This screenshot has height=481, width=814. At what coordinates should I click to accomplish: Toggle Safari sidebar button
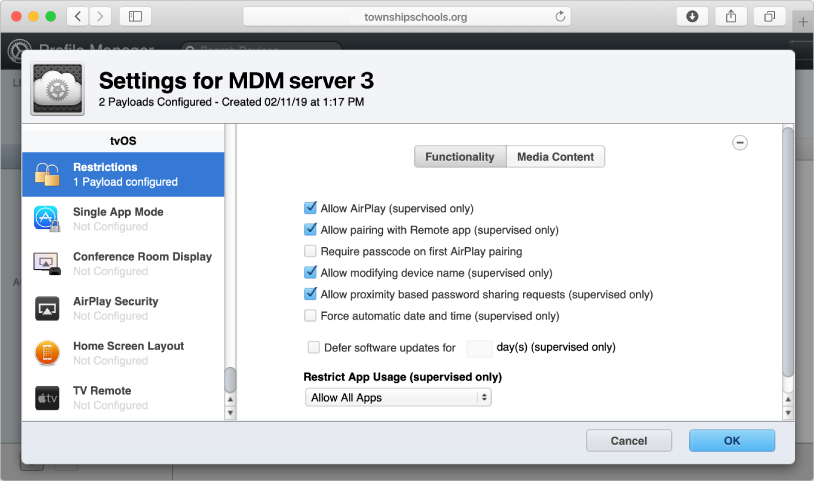click(x=135, y=16)
